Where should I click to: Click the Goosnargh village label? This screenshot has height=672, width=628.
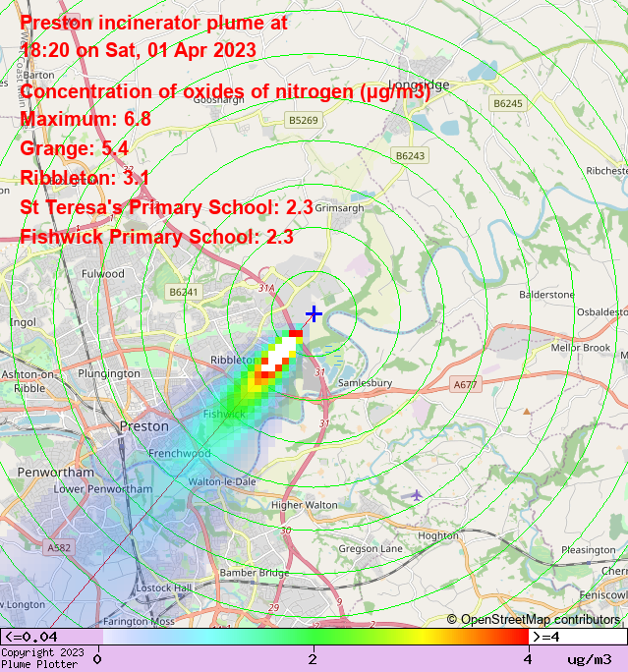tap(218, 100)
